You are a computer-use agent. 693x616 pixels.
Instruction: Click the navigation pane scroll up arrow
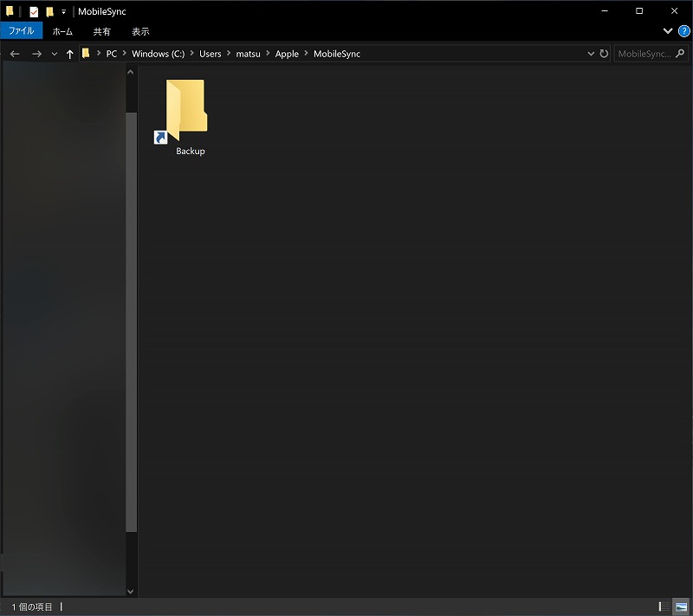click(131, 72)
